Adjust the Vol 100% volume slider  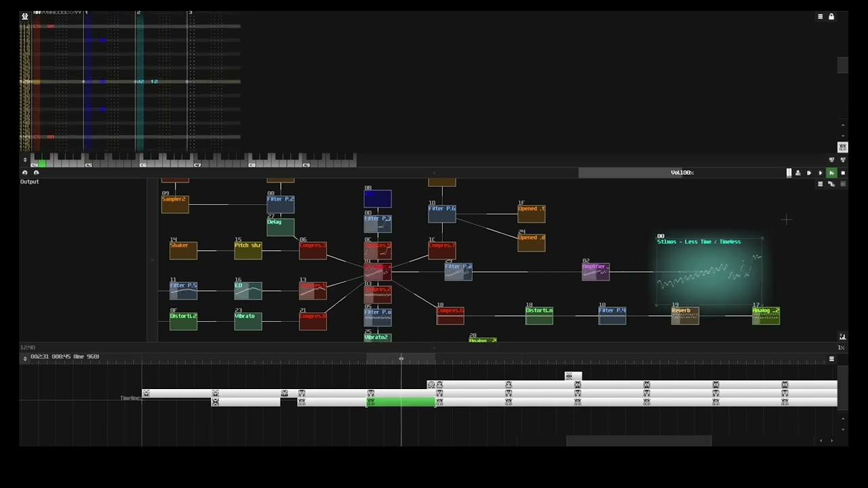pos(682,173)
